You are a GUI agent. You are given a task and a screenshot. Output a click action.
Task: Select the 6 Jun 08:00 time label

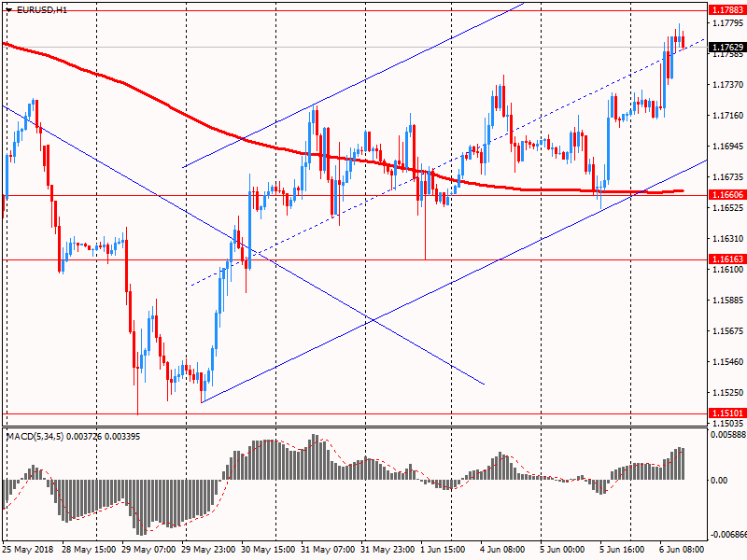click(682, 550)
